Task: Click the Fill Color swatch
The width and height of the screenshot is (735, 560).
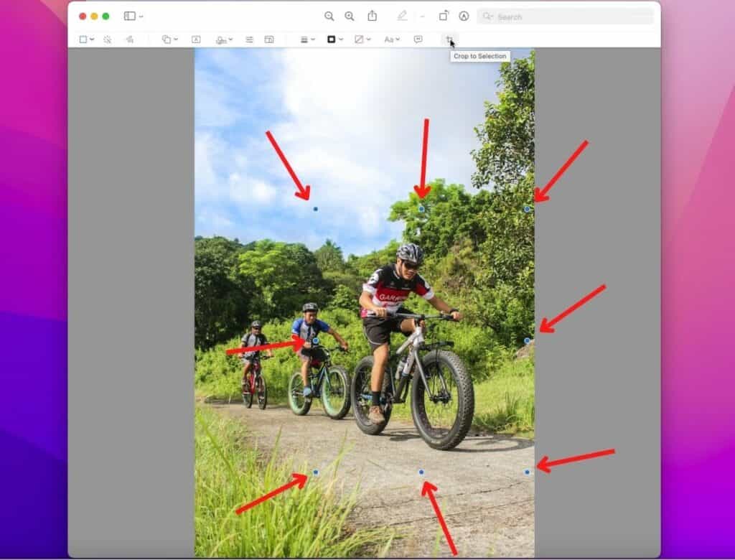Action: coord(359,39)
